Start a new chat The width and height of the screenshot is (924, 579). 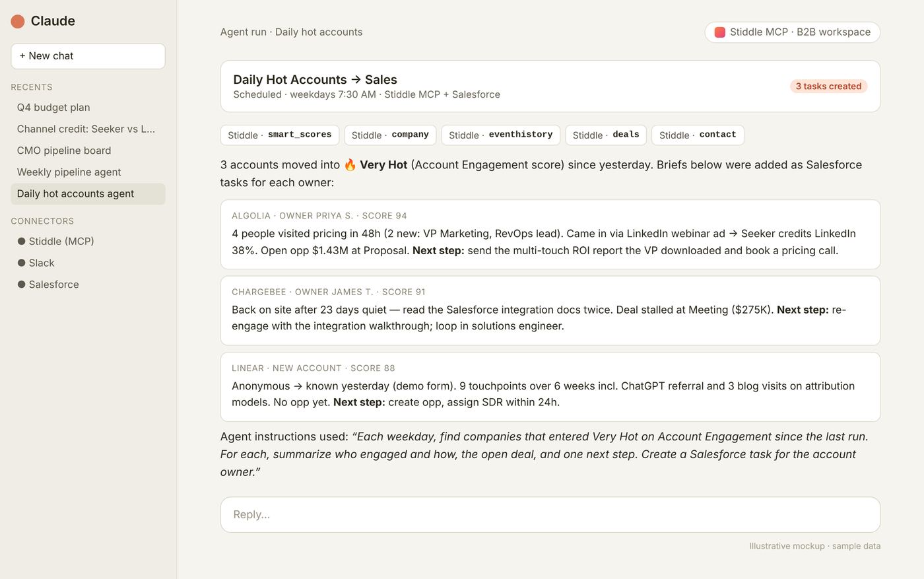(88, 56)
